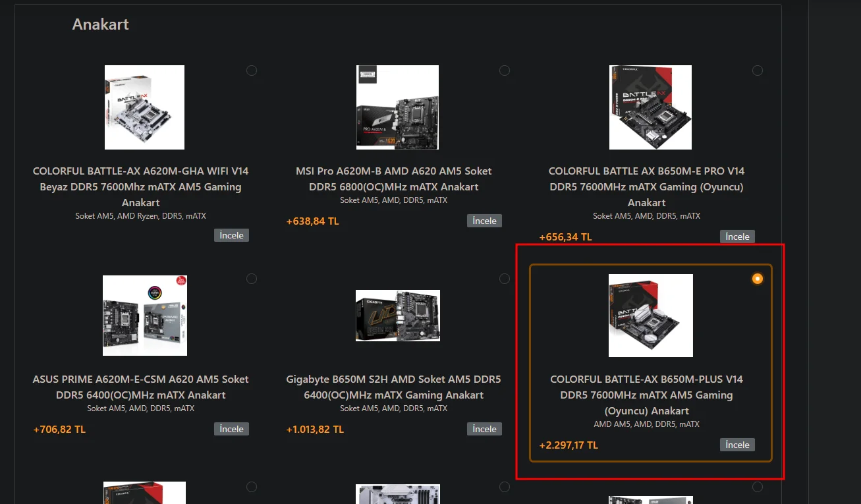The height and width of the screenshot is (504, 861).
Task: Open the COLORFUL B650M-PLUS V14 product image
Action: (x=651, y=316)
